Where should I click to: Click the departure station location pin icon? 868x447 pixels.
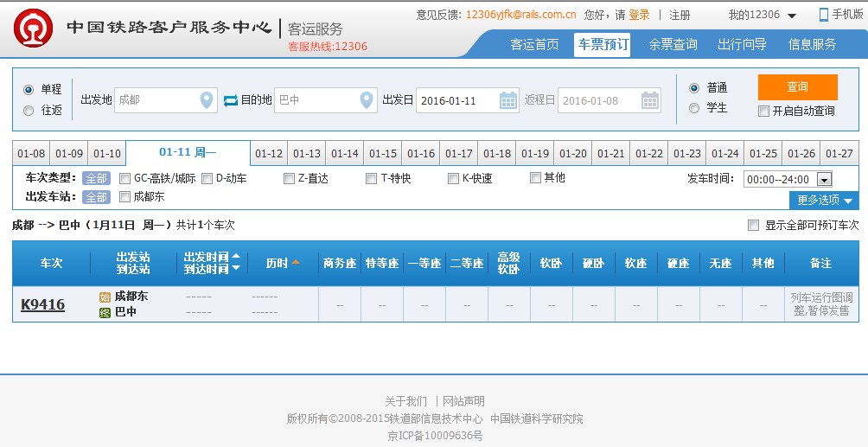coord(207,100)
